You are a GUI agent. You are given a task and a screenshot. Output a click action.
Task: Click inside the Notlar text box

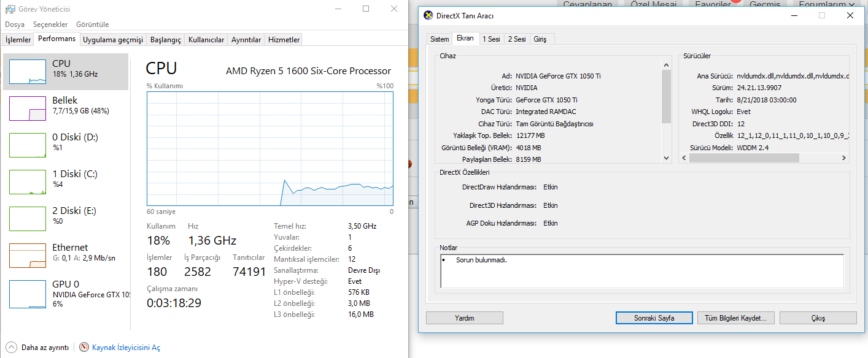(x=642, y=271)
